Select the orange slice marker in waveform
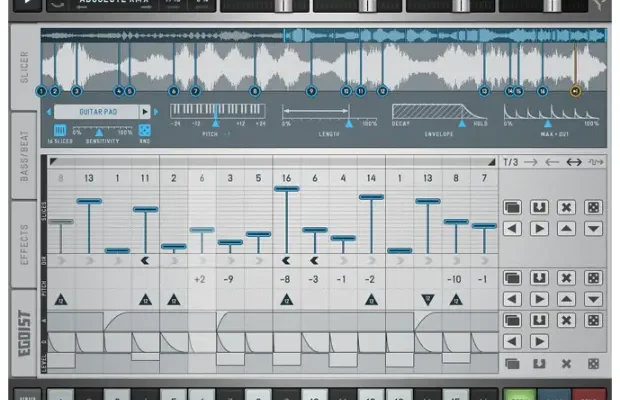620x400 pixels. 575,91
